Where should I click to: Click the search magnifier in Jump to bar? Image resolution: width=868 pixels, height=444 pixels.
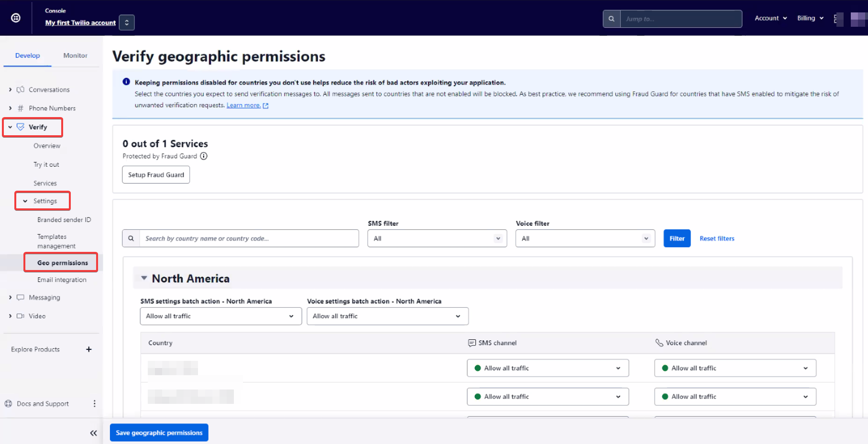pyautogui.click(x=611, y=19)
